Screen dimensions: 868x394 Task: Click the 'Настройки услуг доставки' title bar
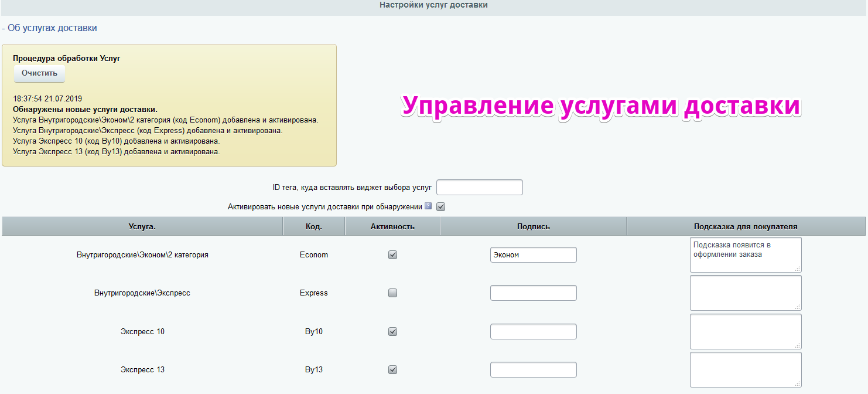point(434,5)
